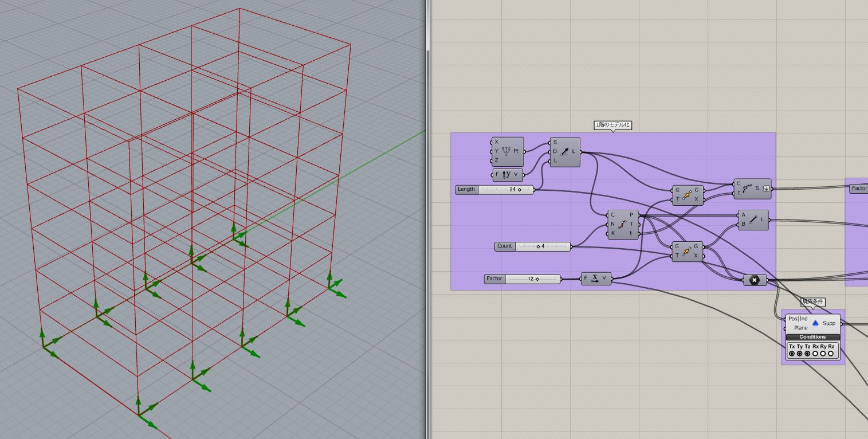The height and width of the screenshot is (439, 868).
Task: Select the blue triangle Support component icon
Action: coord(815,323)
